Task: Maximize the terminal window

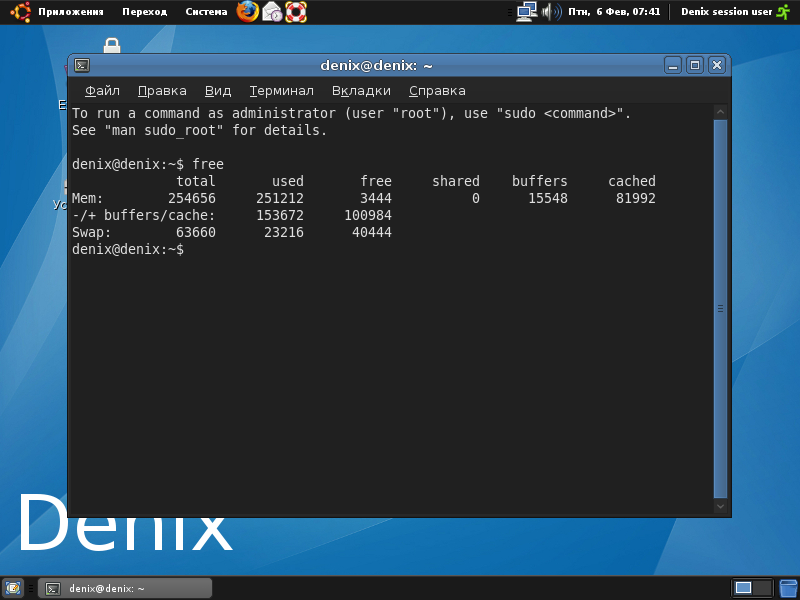Action: coord(694,65)
